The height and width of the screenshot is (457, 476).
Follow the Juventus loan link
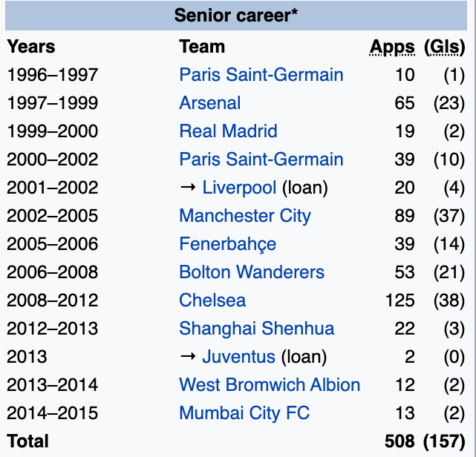[238, 357]
